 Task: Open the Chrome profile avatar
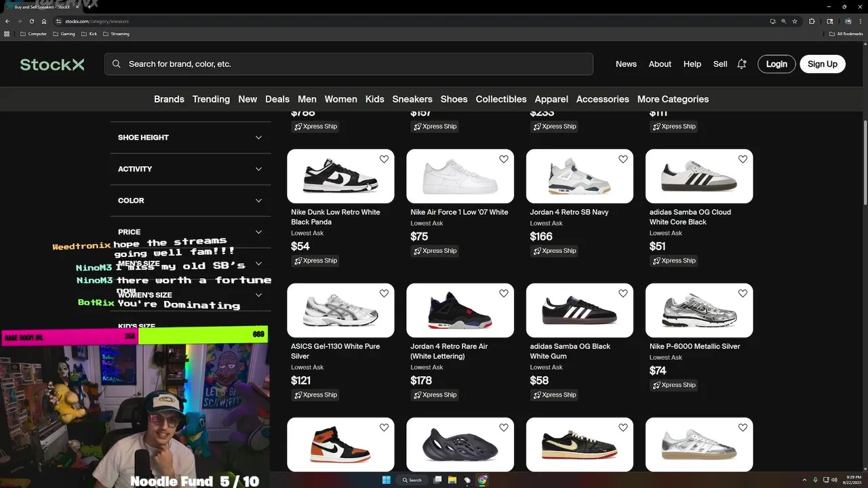coord(848,21)
